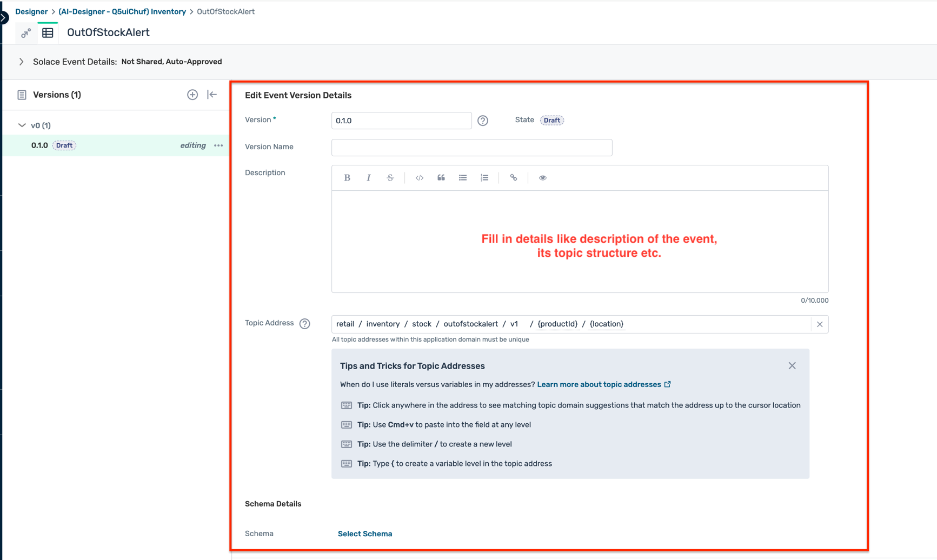Toggle strikethrough in description editor

coord(390,178)
